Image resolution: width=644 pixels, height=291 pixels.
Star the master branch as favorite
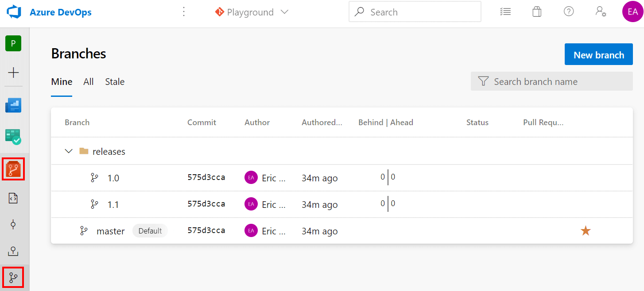coord(586,230)
